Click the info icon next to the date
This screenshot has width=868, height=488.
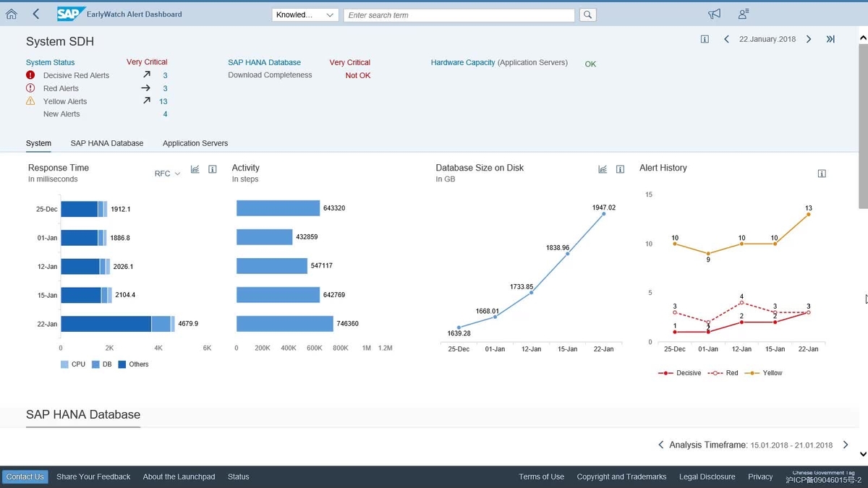click(x=705, y=40)
